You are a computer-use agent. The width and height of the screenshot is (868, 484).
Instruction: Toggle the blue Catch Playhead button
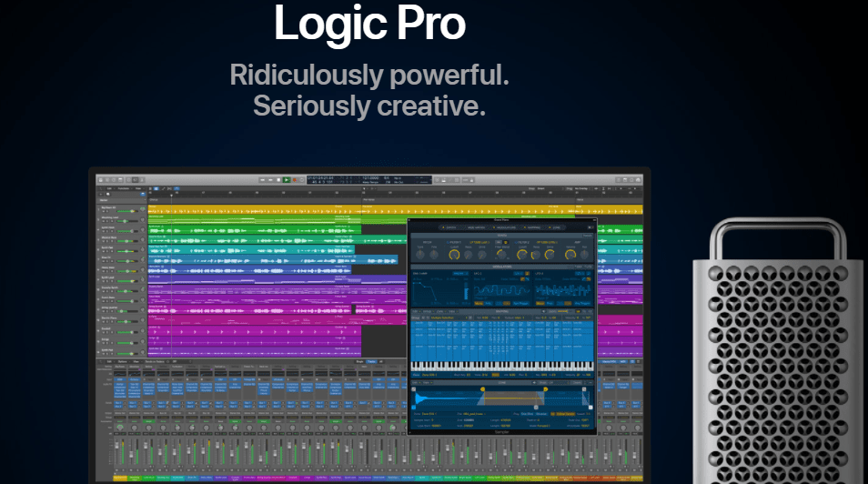tap(177, 189)
